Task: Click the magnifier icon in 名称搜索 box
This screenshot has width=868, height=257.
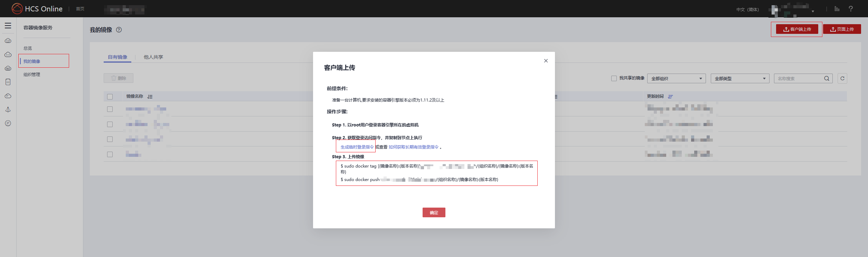Action: (827, 78)
